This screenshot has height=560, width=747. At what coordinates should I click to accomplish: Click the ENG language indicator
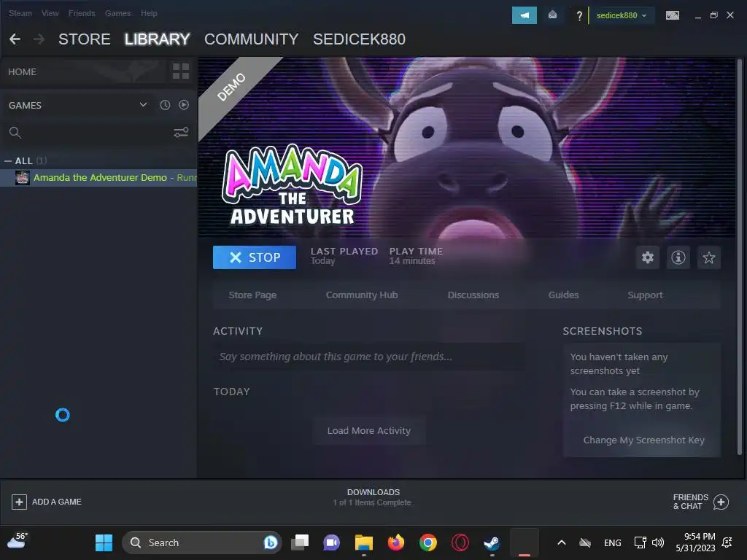coord(612,542)
